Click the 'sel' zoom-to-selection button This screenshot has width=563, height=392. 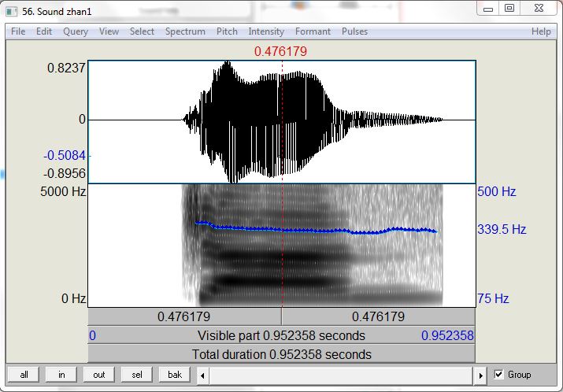coord(137,375)
